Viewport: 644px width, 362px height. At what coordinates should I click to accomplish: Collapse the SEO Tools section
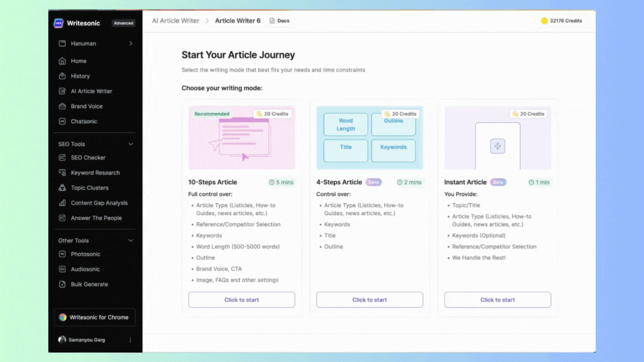click(131, 144)
